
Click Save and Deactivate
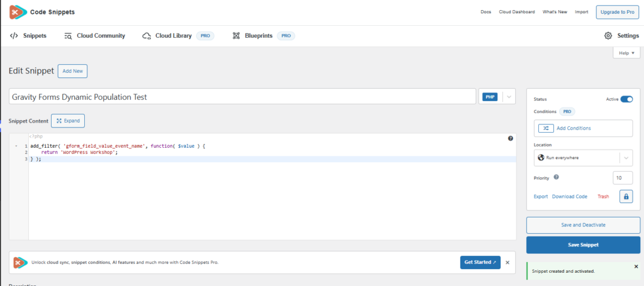[x=583, y=225]
